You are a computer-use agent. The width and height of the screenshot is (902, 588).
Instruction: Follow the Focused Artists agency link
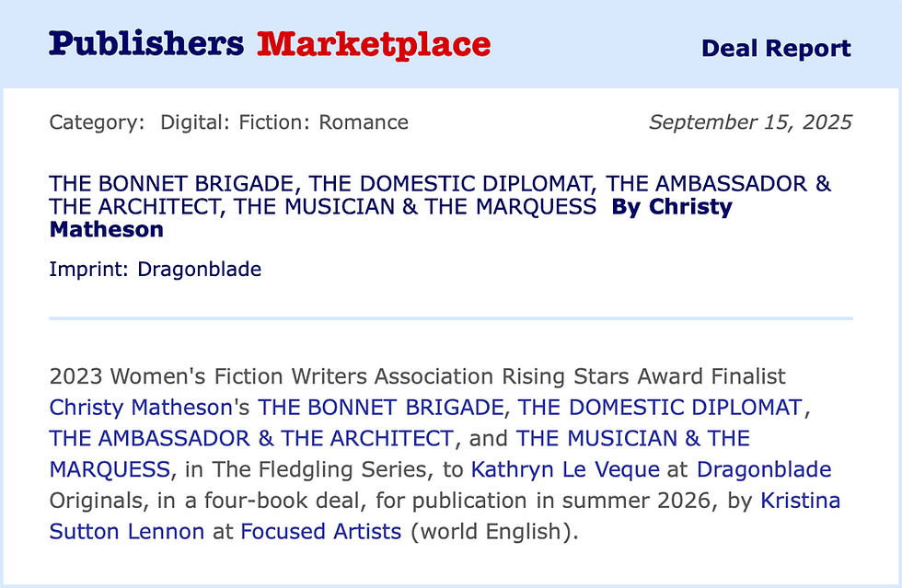pos(321,533)
